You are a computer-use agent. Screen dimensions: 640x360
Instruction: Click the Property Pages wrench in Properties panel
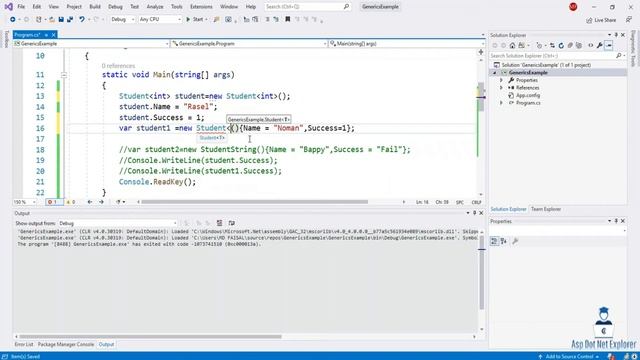(x=515, y=241)
